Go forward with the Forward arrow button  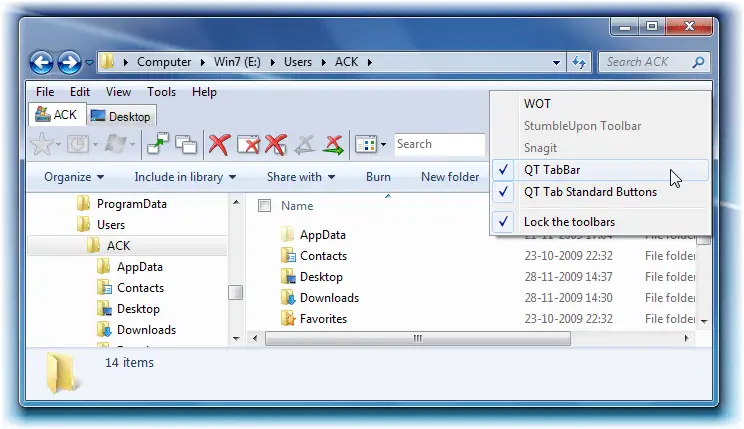point(69,62)
